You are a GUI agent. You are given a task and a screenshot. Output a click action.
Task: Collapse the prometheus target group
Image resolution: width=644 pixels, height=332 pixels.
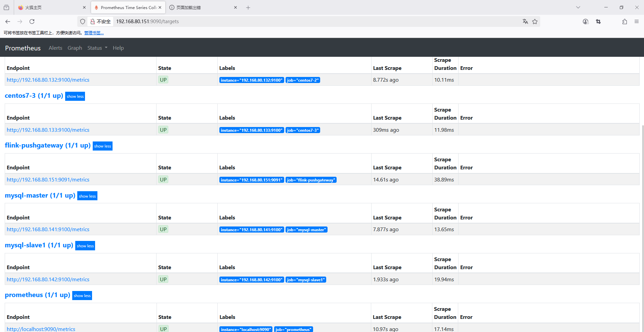pyautogui.click(x=82, y=296)
